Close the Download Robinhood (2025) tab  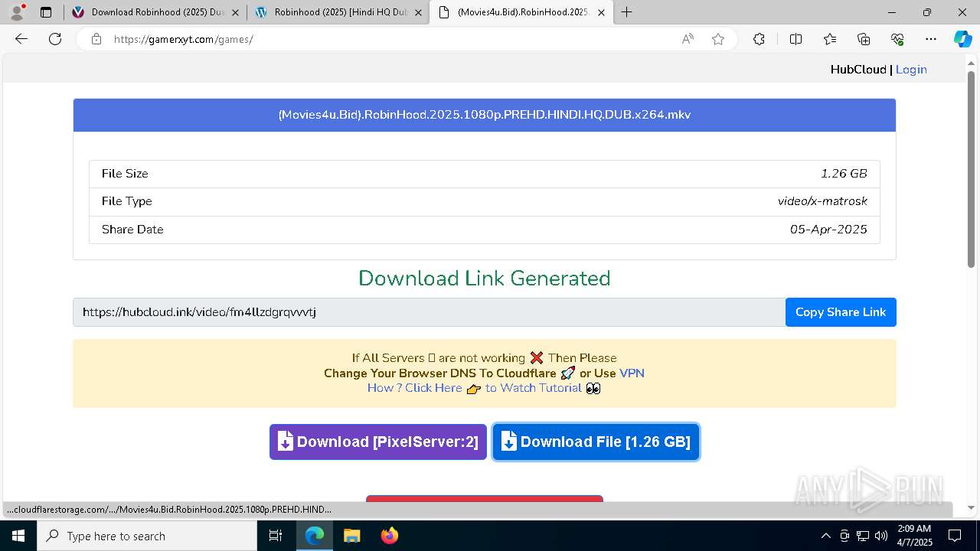pyautogui.click(x=235, y=12)
